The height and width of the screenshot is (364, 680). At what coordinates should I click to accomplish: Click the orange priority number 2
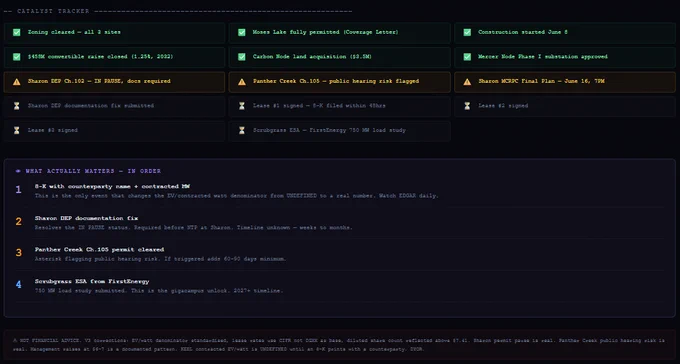(18, 222)
